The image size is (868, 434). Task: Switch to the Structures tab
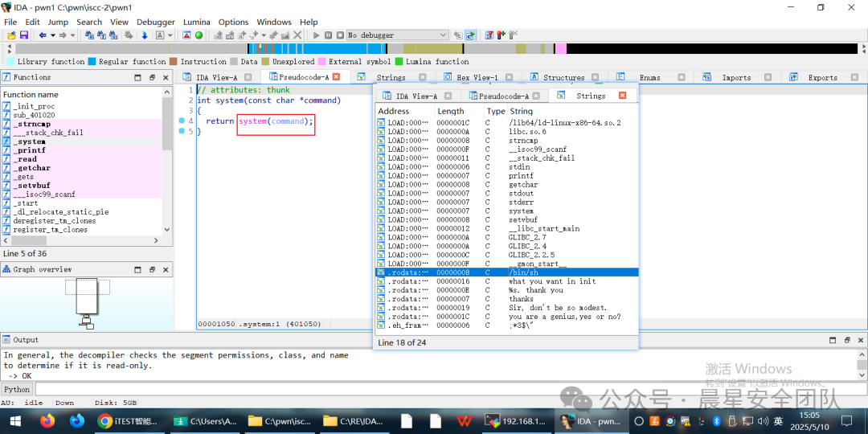[563, 77]
